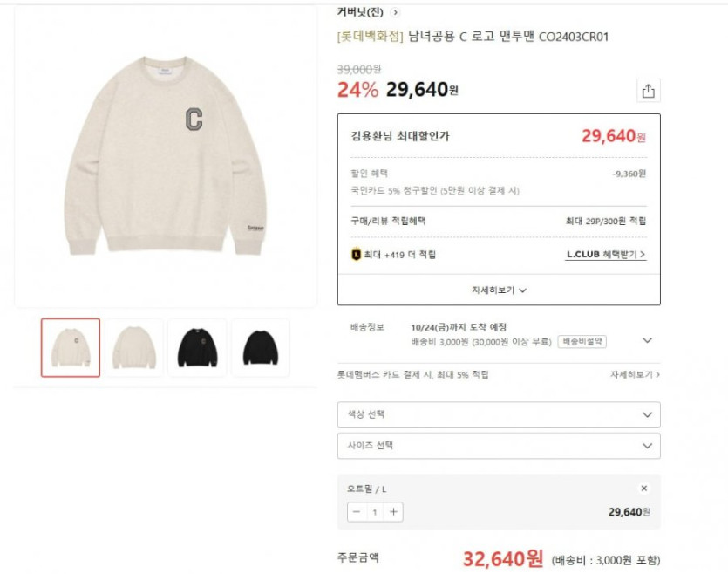The height and width of the screenshot is (574, 728).
Task: Click the 커버낫(진) brand name
Action: click(x=360, y=12)
